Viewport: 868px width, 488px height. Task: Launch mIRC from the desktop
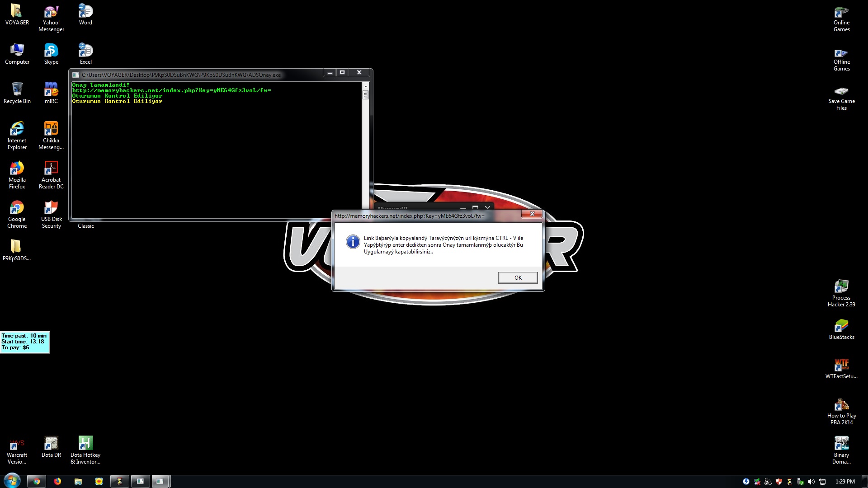(x=51, y=93)
